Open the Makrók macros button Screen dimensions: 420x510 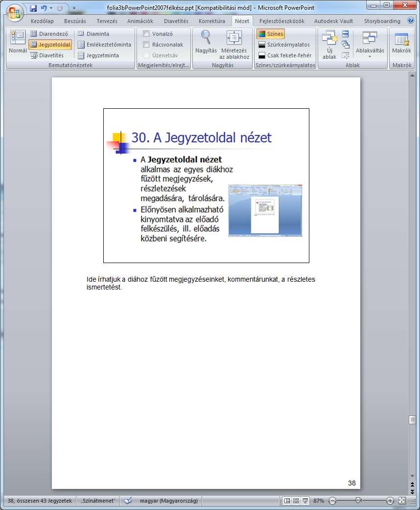pos(402,43)
